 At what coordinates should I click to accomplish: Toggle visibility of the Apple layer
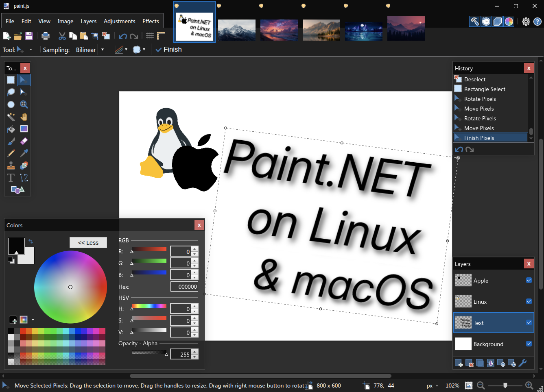click(x=529, y=280)
